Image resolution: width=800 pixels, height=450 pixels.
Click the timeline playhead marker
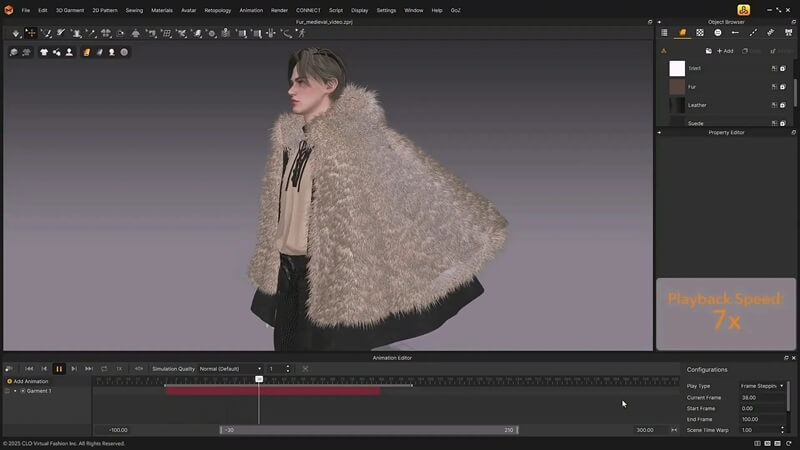[259, 379]
